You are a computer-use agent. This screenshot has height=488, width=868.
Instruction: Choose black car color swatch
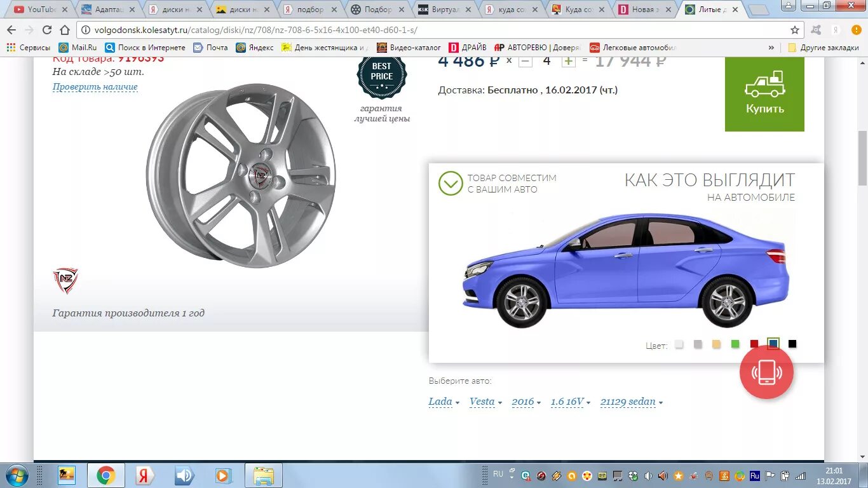pos(792,344)
